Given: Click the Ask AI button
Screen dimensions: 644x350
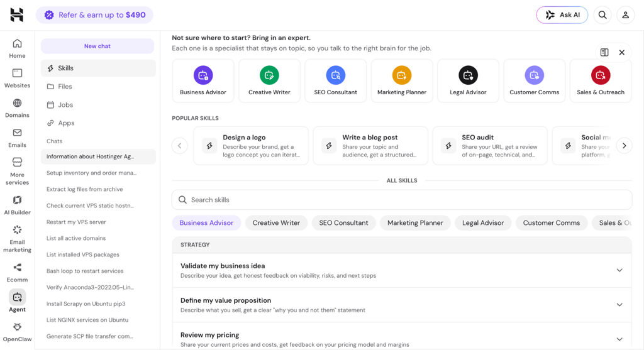Looking at the screenshot, I should (x=562, y=15).
